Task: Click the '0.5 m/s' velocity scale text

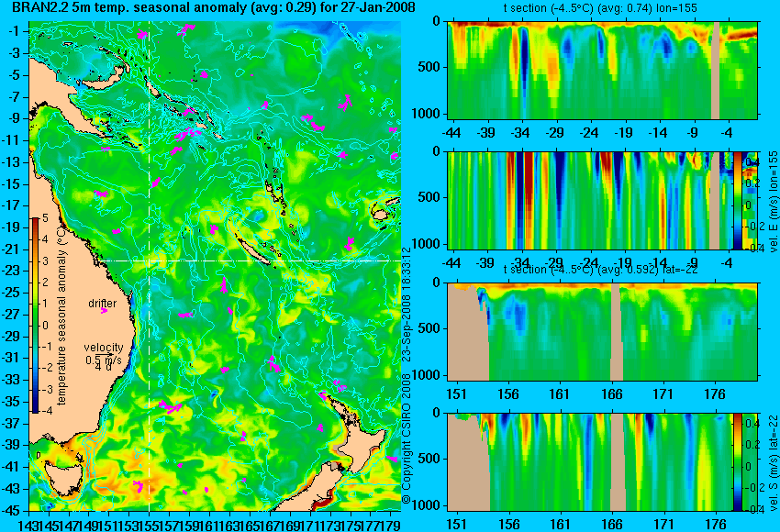Action: pos(103,360)
